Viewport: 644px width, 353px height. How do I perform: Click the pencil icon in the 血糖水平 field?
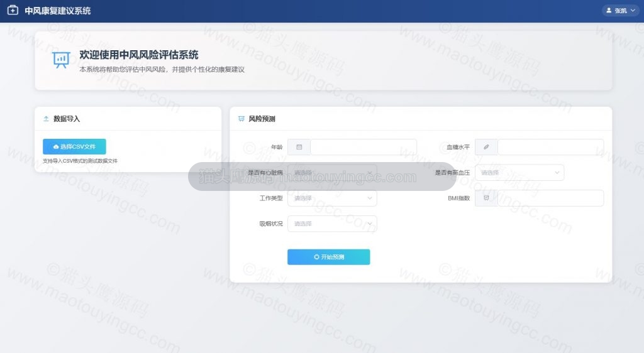[486, 147]
